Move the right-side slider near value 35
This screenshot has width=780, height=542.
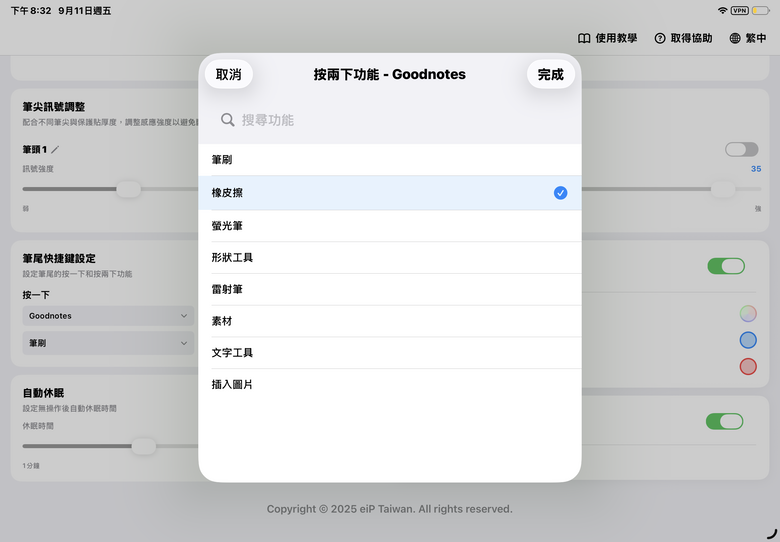(x=722, y=189)
